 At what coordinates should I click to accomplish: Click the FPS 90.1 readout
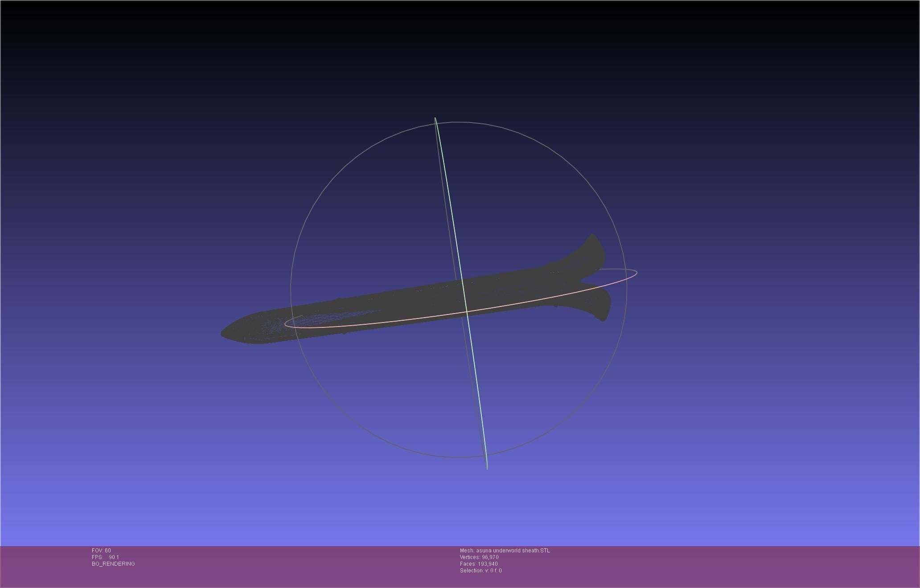click(x=105, y=557)
